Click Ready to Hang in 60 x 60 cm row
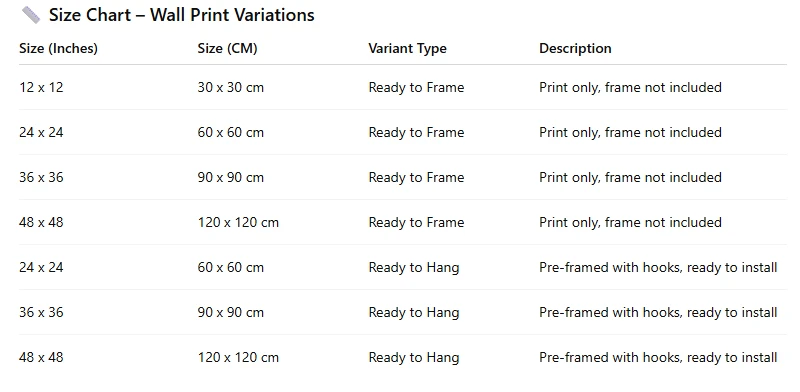This screenshot has width=800, height=392. [x=414, y=267]
